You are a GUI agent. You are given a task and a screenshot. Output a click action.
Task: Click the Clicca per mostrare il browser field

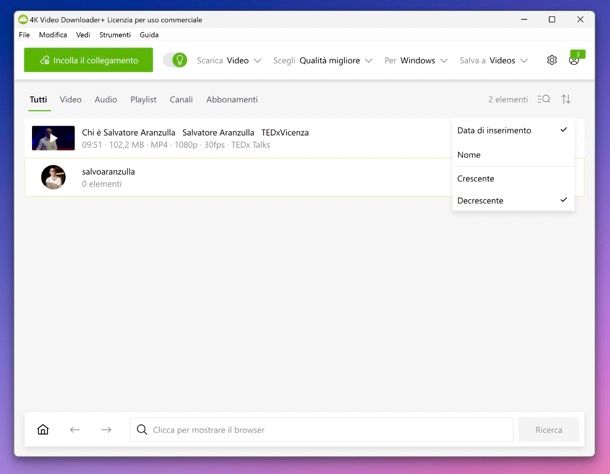pyautogui.click(x=321, y=430)
